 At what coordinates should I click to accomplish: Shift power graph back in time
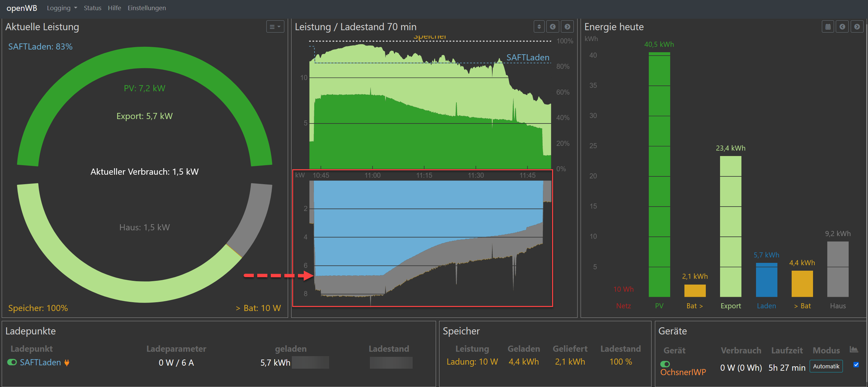[553, 27]
